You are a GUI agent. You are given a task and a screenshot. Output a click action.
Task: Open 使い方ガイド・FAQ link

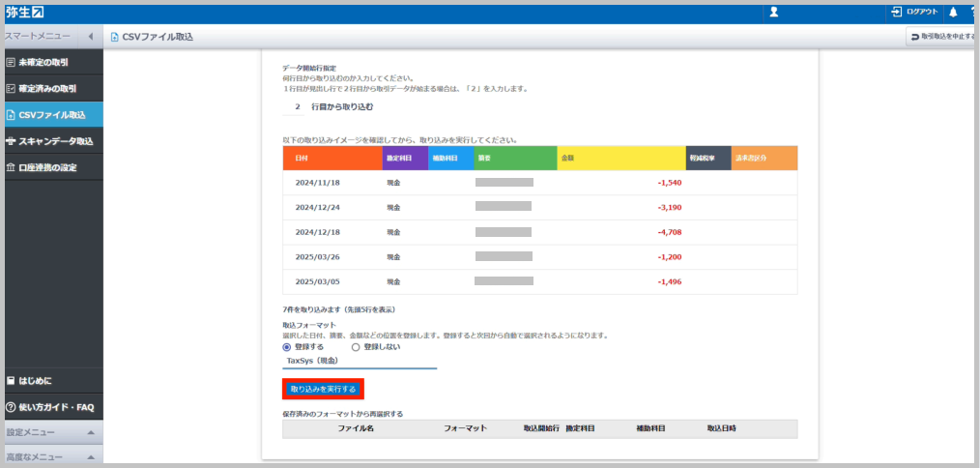click(52, 407)
